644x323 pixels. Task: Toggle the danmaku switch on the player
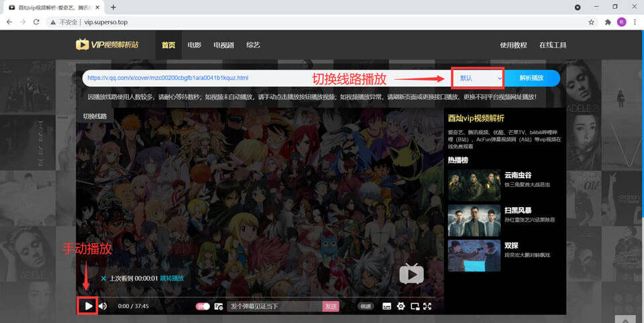click(x=203, y=306)
